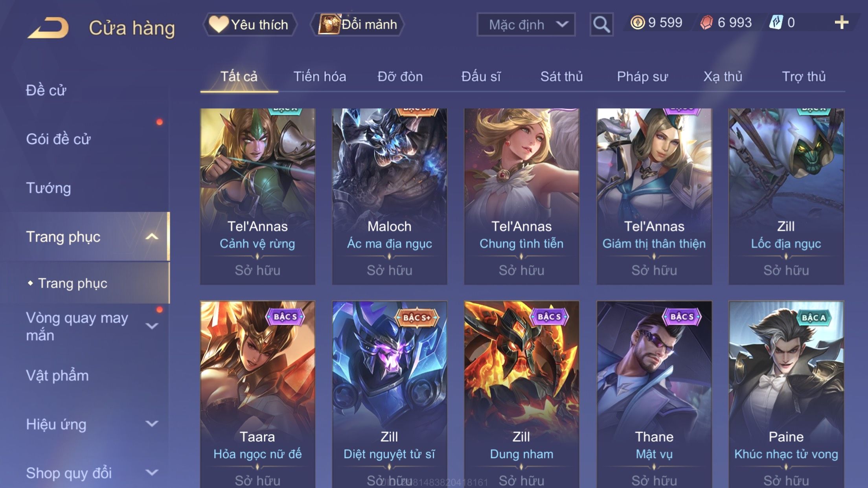Switch to the Pháp sư tab

coord(642,77)
